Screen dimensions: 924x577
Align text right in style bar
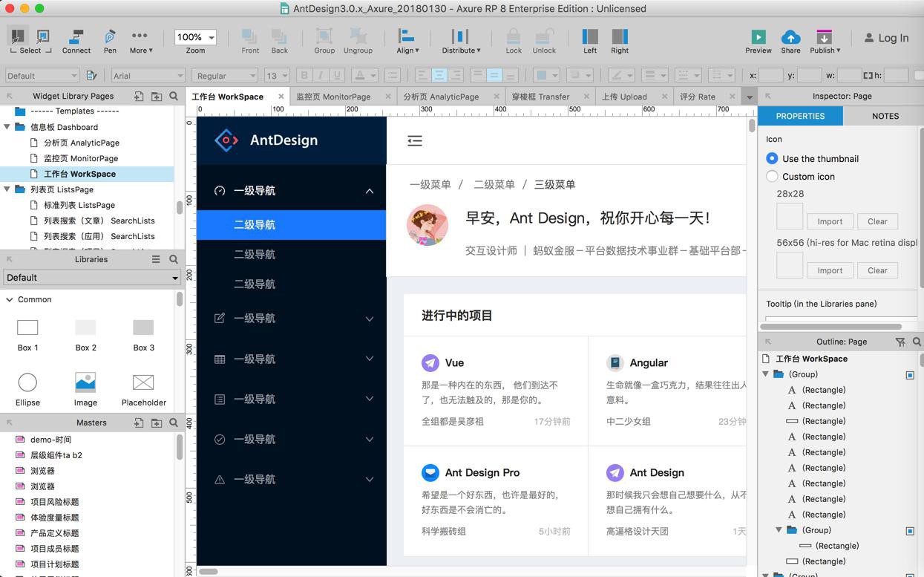coord(456,75)
